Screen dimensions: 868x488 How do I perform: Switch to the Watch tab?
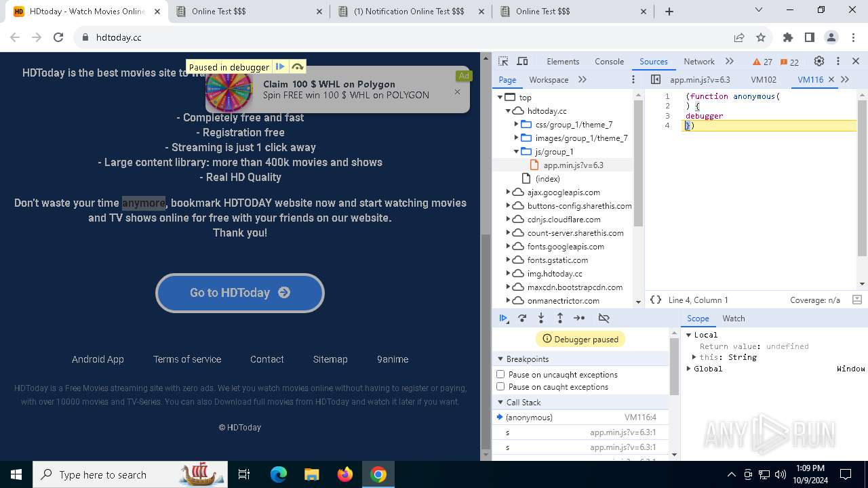click(x=733, y=318)
